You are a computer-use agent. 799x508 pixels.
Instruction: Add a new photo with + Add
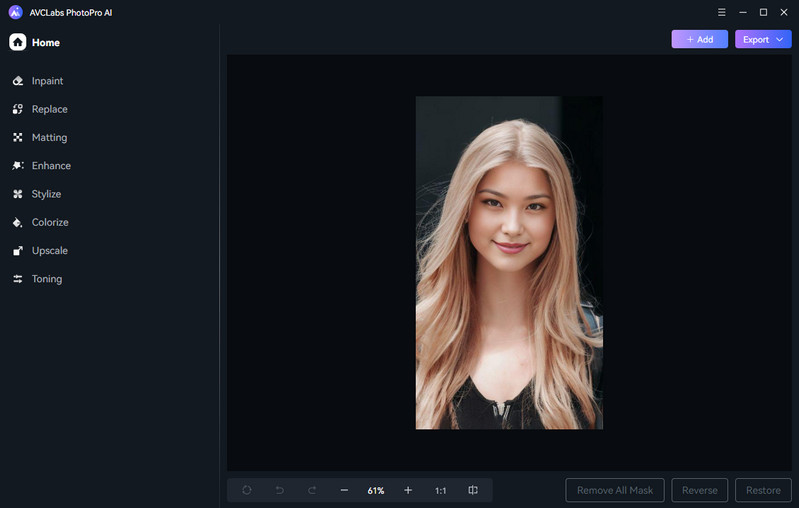click(700, 39)
